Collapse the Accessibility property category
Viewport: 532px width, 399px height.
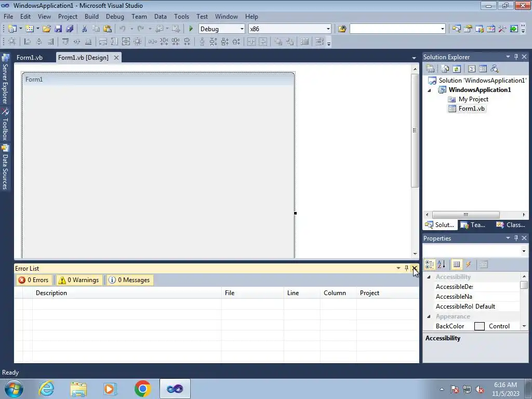[x=429, y=277]
